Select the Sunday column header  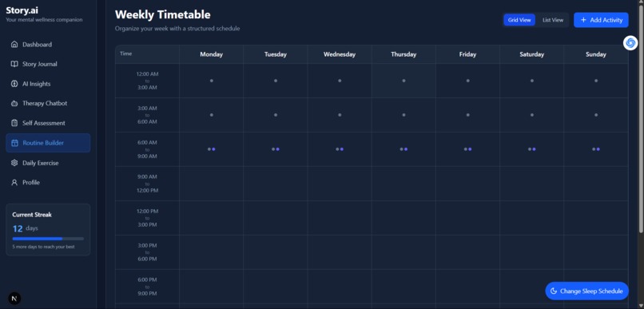point(595,54)
